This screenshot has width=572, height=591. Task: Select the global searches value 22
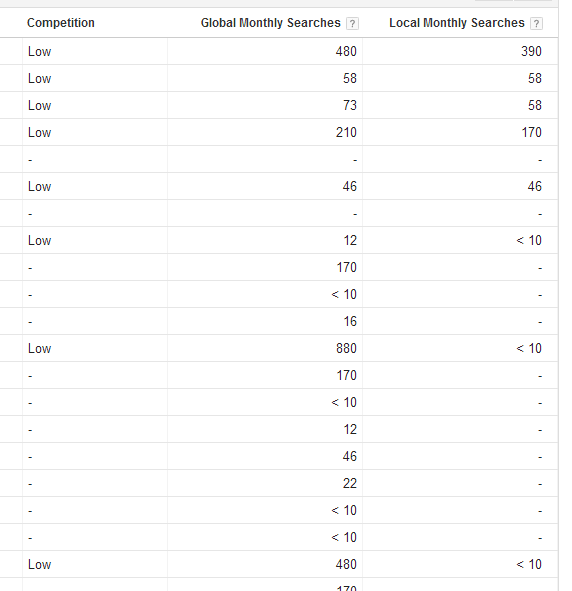pos(350,483)
